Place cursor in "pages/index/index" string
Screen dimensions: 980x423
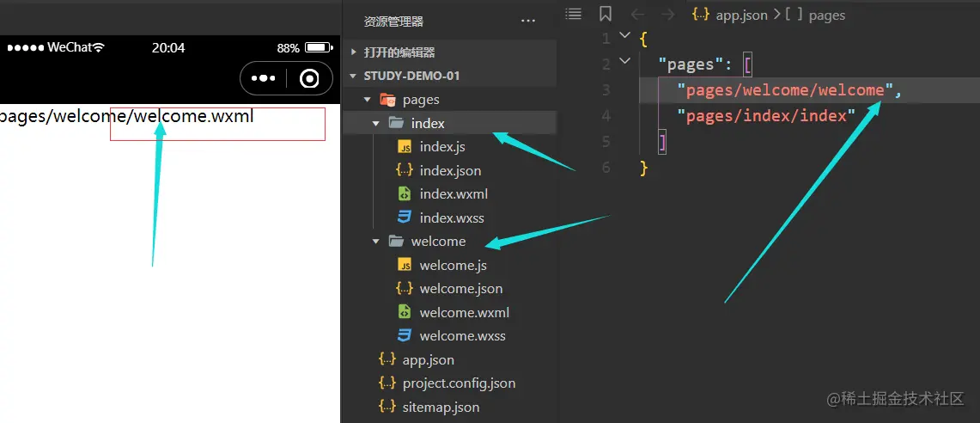[766, 116]
